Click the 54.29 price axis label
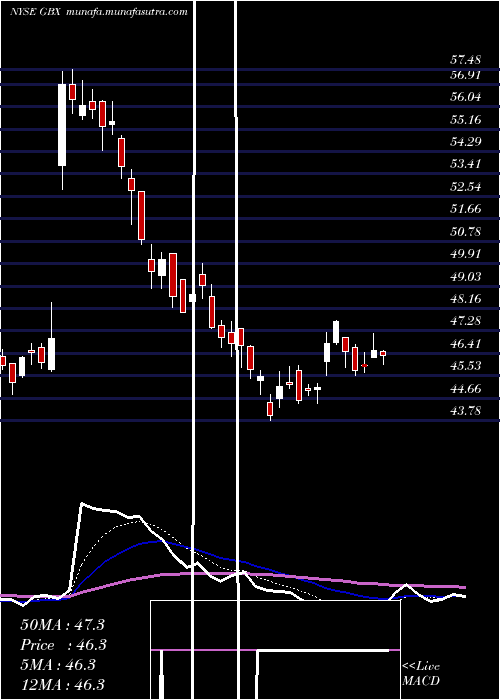 click(x=465, y=142)
